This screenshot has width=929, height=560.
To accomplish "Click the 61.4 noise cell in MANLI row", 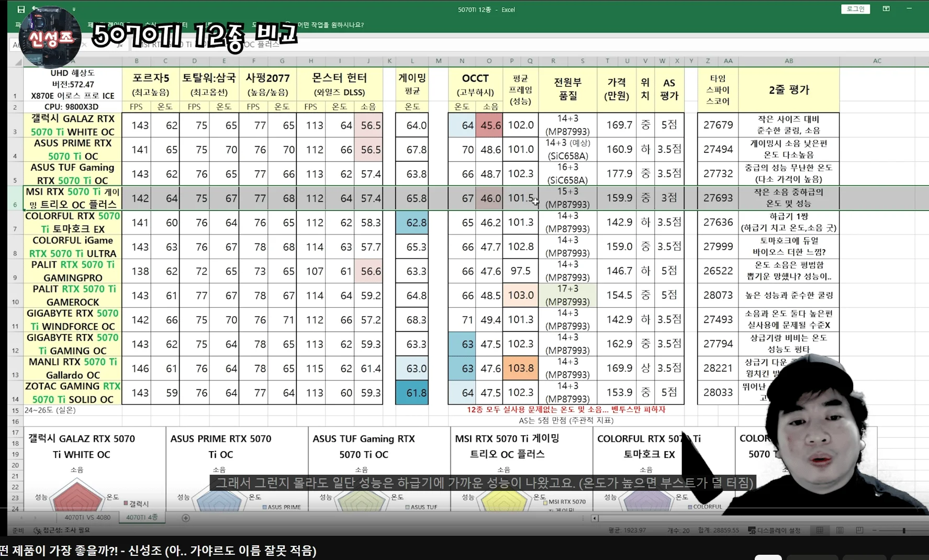I will [x=368, y=368].
